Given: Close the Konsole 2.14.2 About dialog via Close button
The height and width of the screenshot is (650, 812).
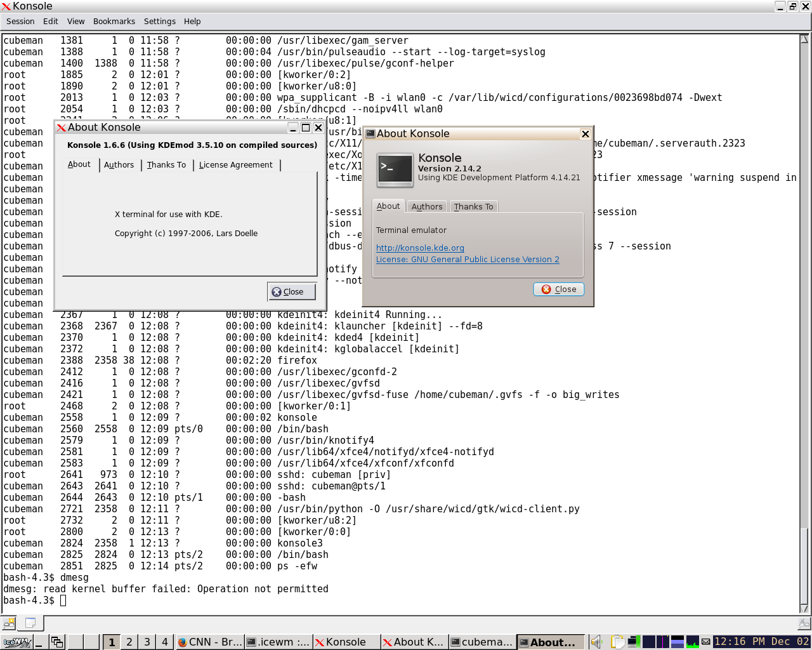Looking at the screenshot, I should (x=559, y=289).
